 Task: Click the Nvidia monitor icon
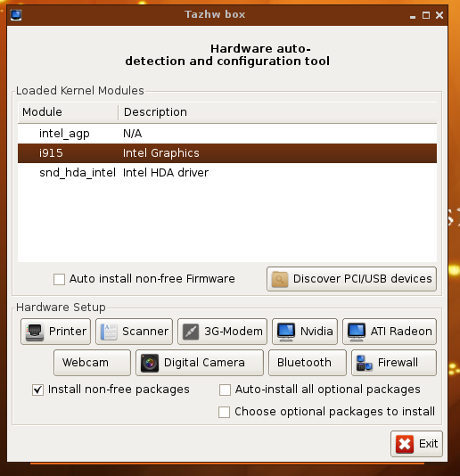[286, 332]
